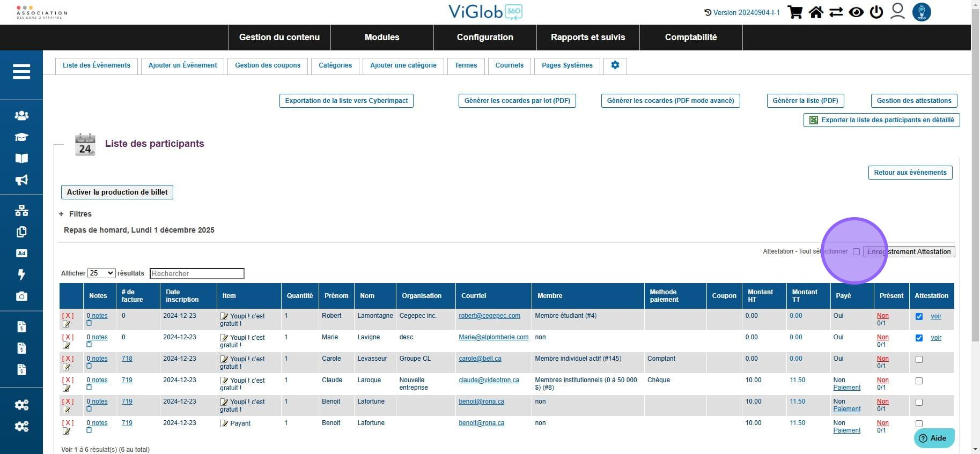
Task: Go to the home icon in the header
Action: [816, 12]
